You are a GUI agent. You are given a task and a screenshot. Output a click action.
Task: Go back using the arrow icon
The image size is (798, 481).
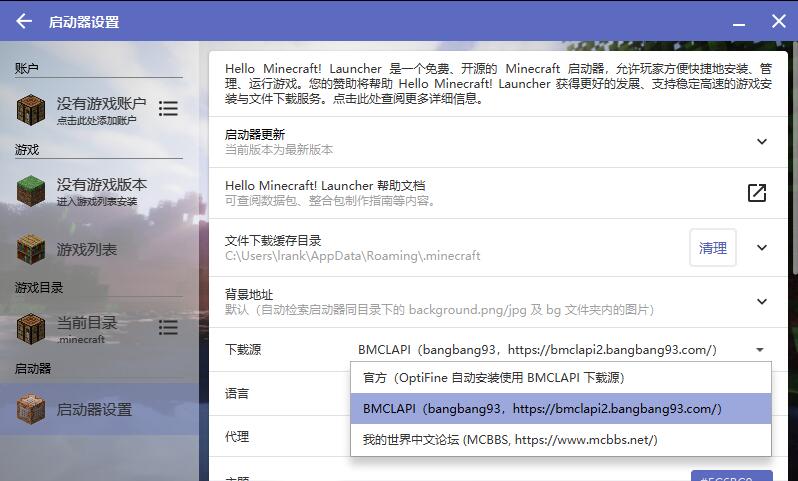click(x=24, y=21)
